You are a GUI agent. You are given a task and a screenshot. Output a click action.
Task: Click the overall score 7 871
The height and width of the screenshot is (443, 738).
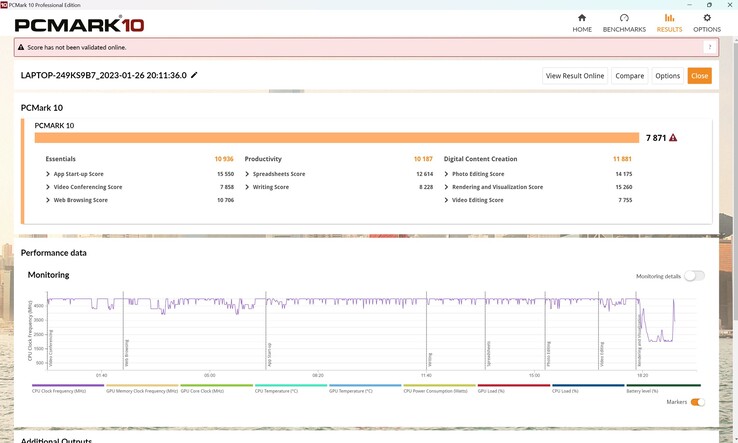[x=656, y=137]
